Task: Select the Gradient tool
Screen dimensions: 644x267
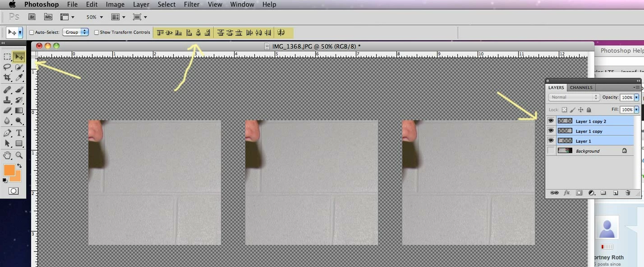Action: pyautogui.click(x=19, y=110)
